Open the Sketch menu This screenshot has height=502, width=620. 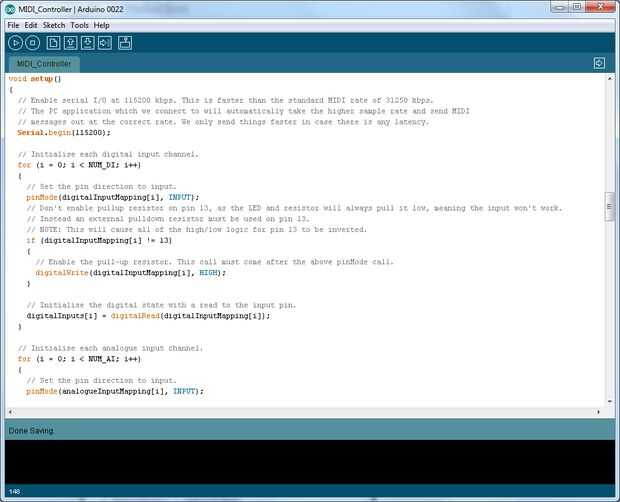click(54, 25)
